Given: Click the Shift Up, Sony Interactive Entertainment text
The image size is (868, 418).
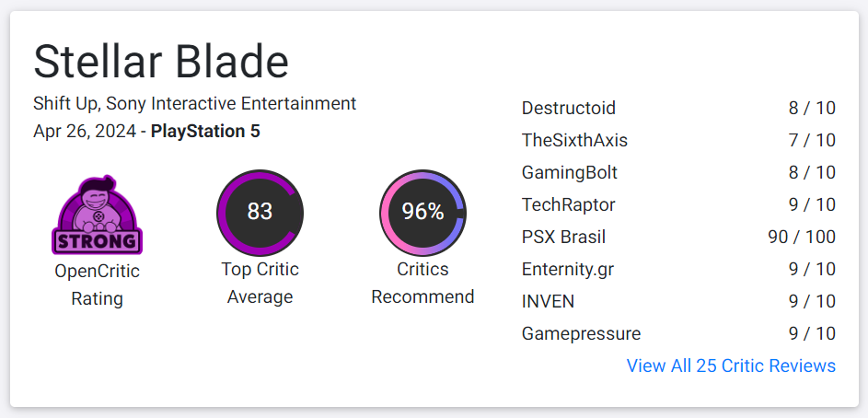Looking at the screenshot, I should pyautogui.click(x=194, y=103).
